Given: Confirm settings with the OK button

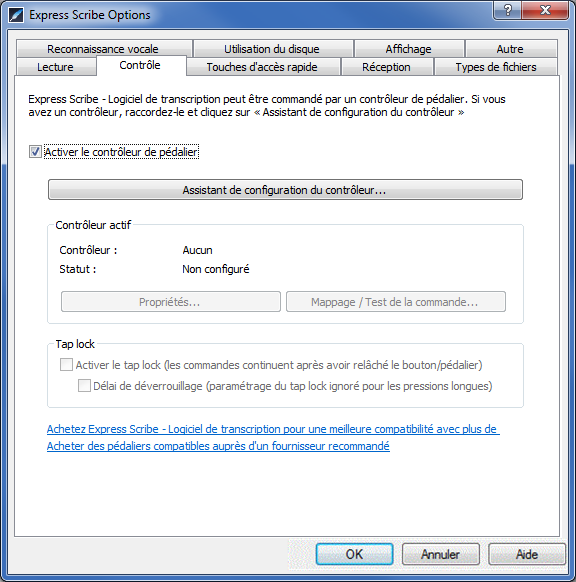Looking at the screenshot, I should (x=354, y=554).
